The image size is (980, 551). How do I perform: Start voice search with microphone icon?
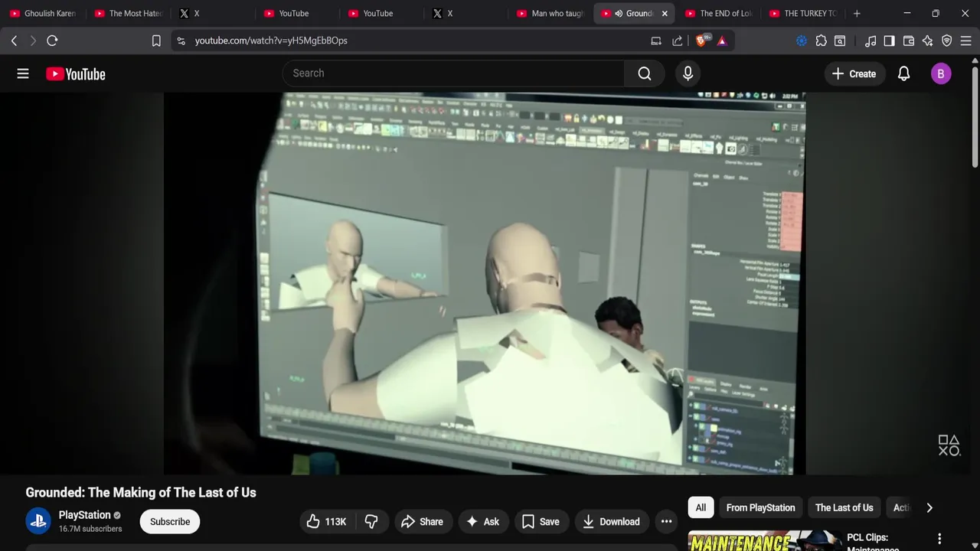[688, 73]
